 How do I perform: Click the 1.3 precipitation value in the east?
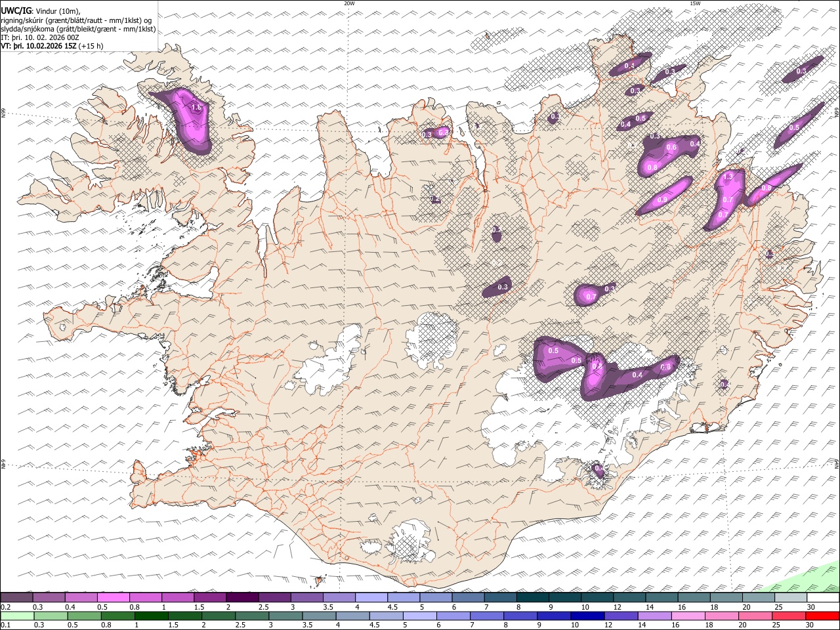pyautogui.click(x=727, y=177)
